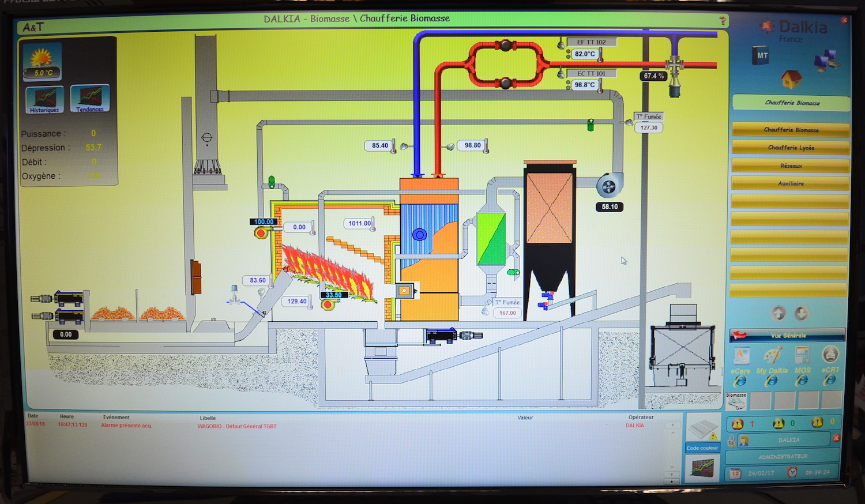Click the yellow warning icon showing 0

817,423
